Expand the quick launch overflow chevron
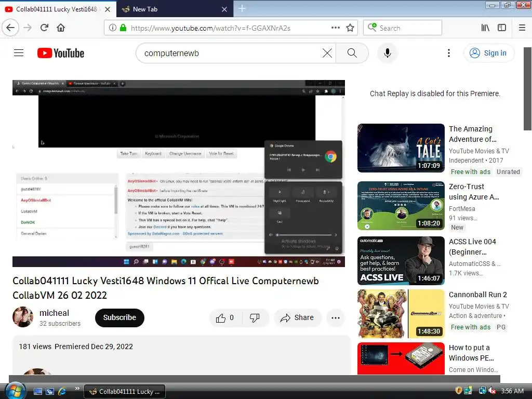The width and height of the screenshot is (532, 399). pyautogui.click(x=77, y=389)
